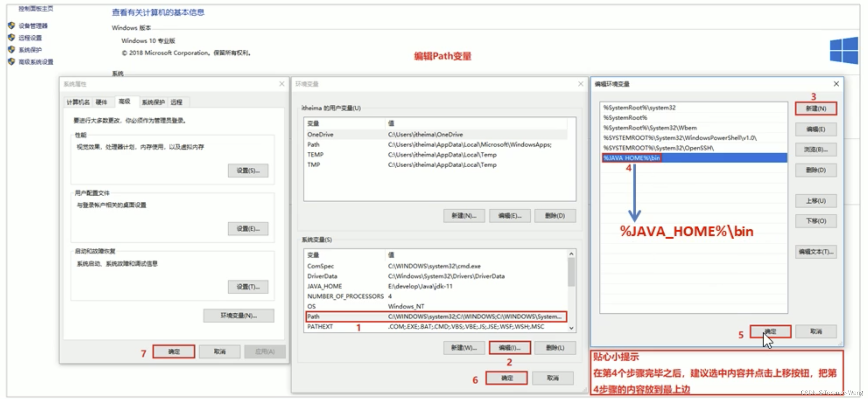Click 设置(E) button under 用户配置文件

pos(248,229)
